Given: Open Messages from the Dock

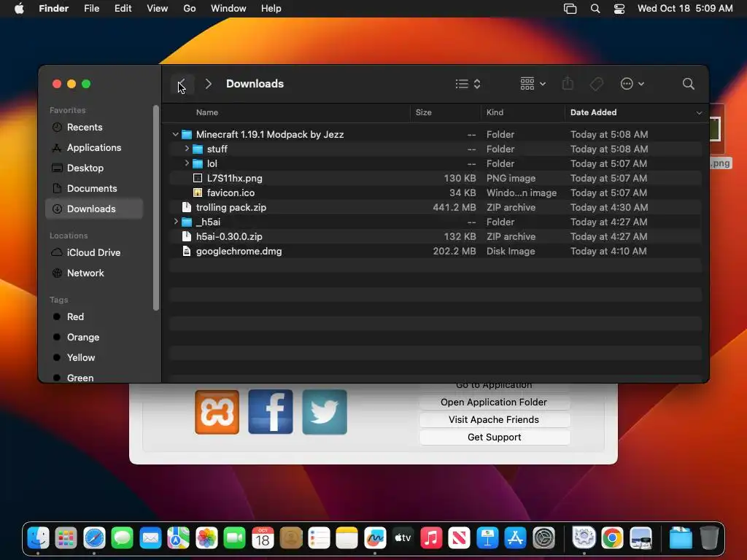Looking at the screenshot, I should click(123, 538).
